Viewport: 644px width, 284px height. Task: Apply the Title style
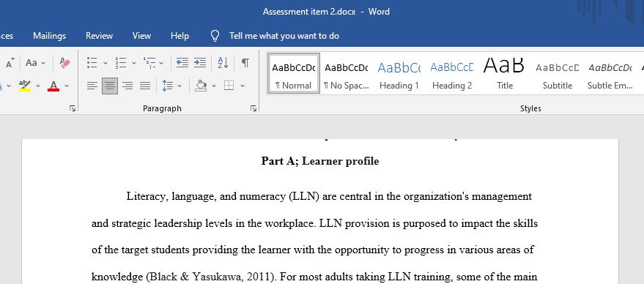tap(504, 74)
